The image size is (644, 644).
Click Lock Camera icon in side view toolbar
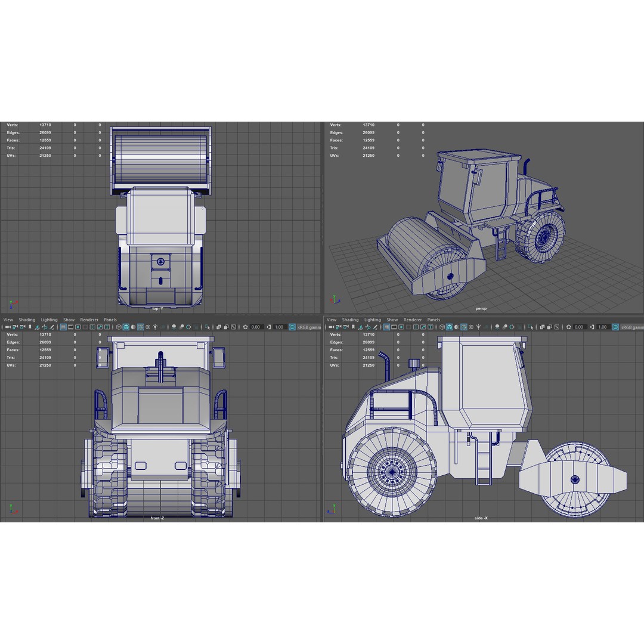click(339, 327)
